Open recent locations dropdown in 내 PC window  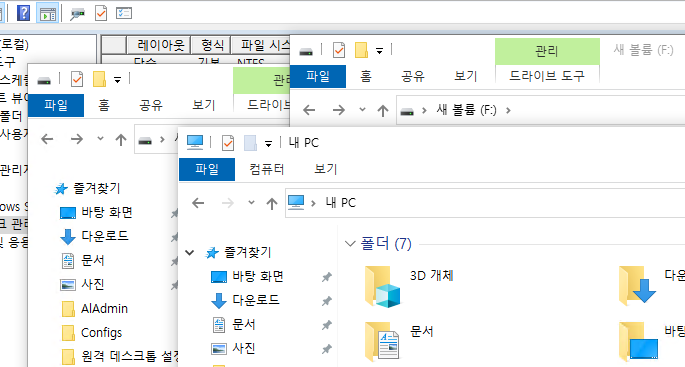point(251,203)
